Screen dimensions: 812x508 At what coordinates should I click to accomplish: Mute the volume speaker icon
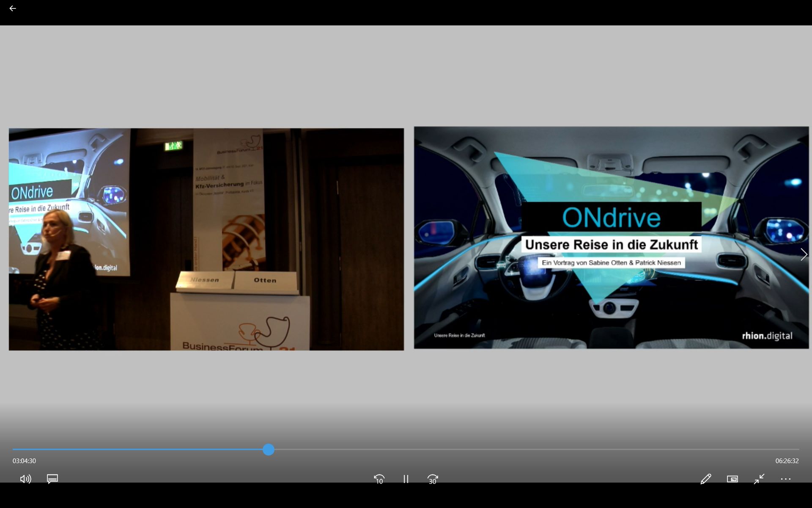(25, 479)
